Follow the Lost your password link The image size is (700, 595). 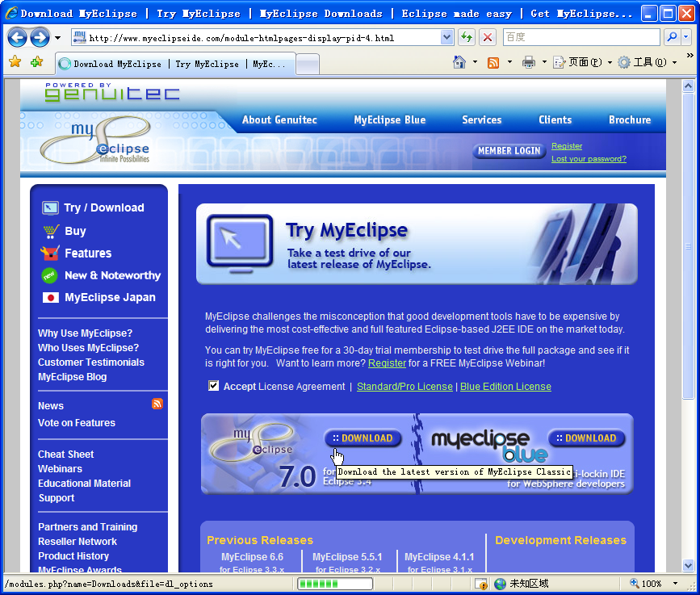pyautogui.click(x=589, y=159)
